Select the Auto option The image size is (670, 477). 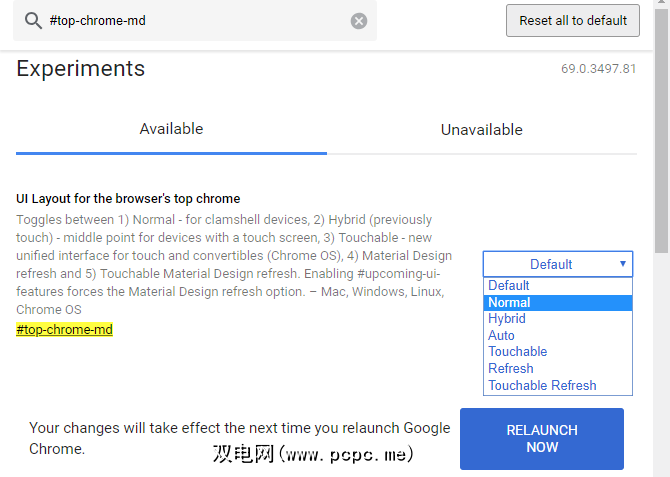point(558,336)
